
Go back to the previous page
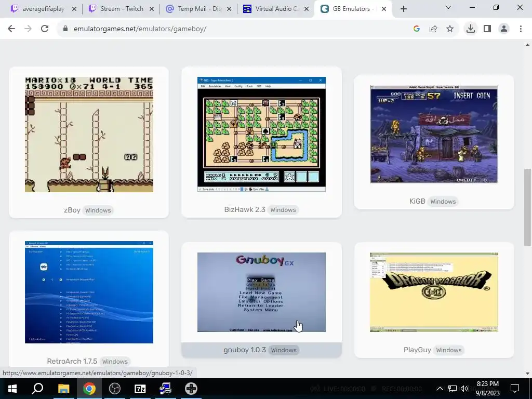(11, 29)
